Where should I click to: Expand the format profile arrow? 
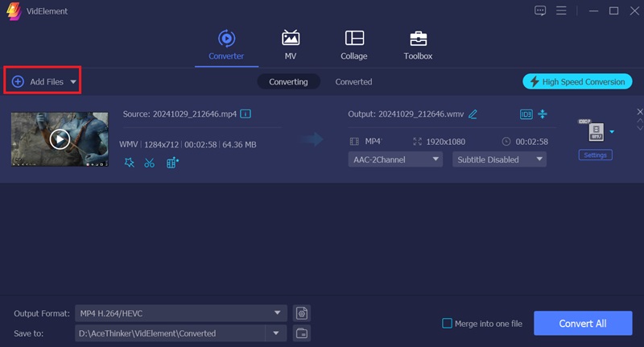coord(612,132)
